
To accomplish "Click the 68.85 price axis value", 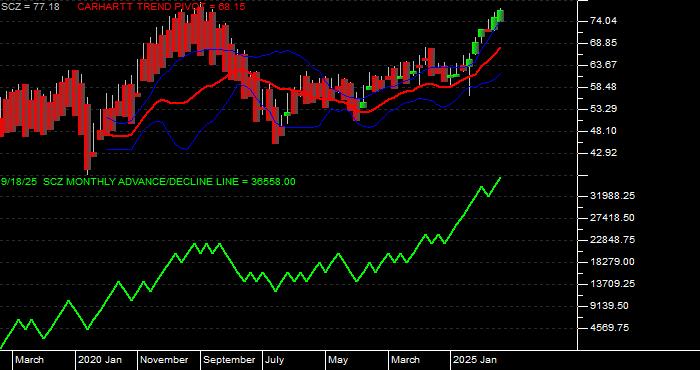I will click(x=603, y=43).
